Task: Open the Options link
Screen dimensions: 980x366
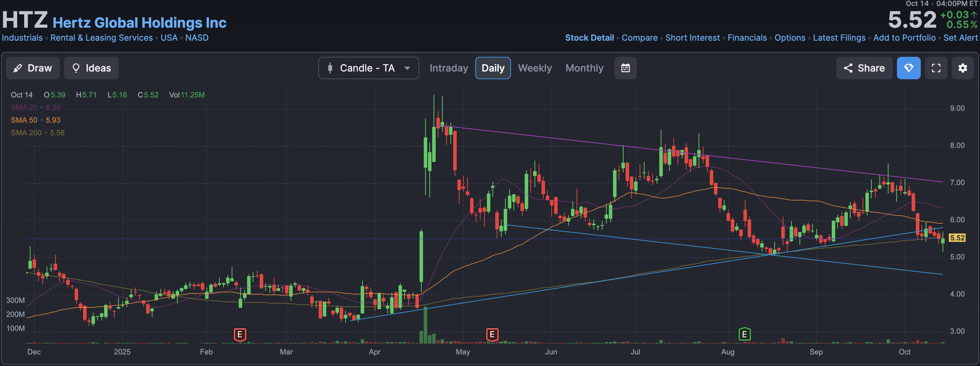Action: pyautogui.click(x=790, y=38)
